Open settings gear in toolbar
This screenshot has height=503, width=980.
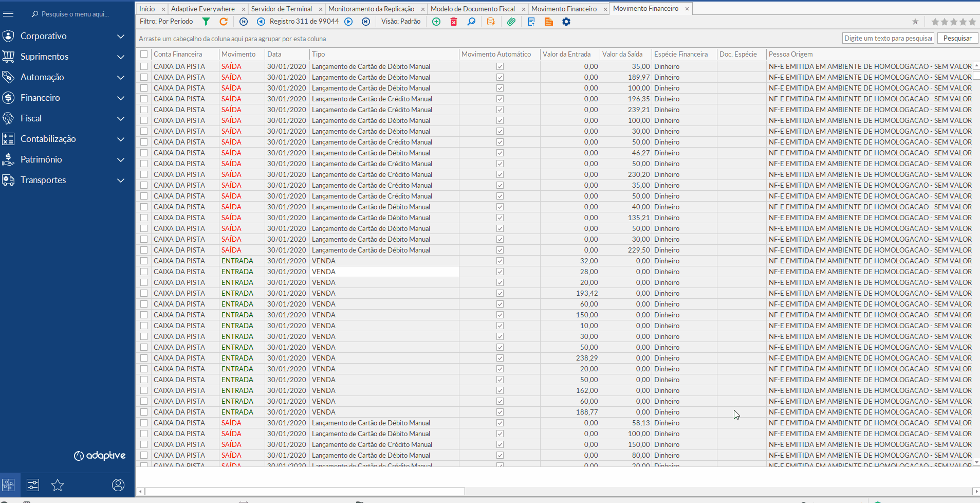pos(566,22)
